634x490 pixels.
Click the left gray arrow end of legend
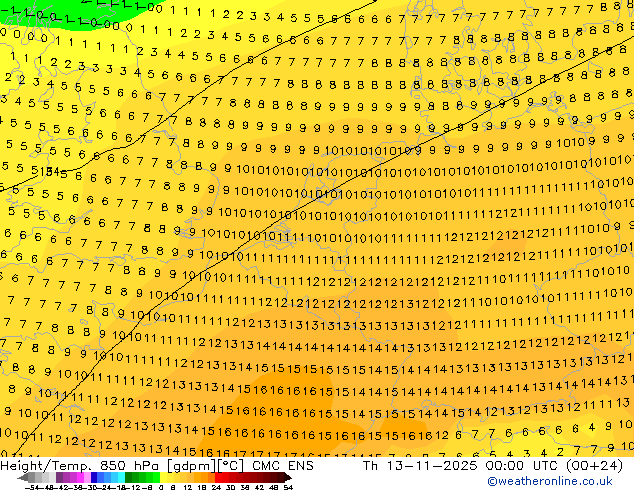click(x=23, y=477)
